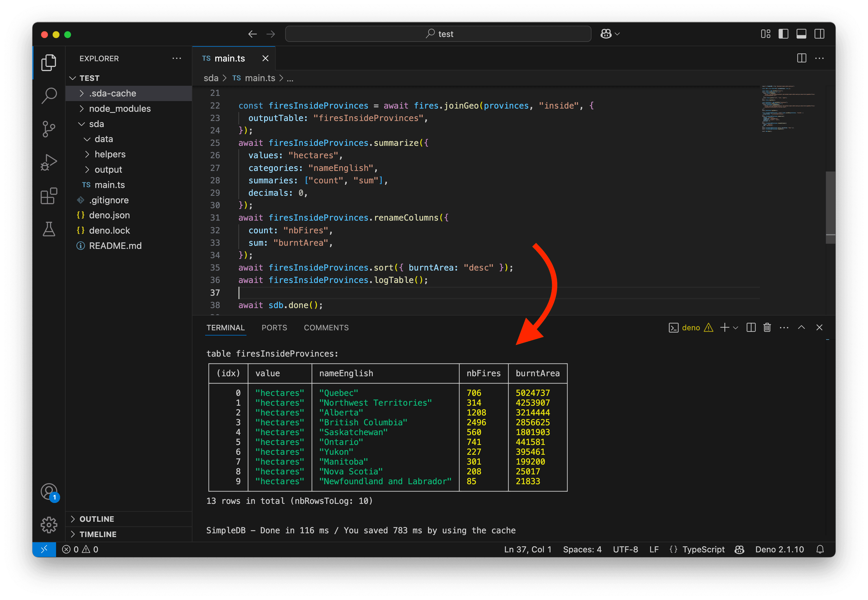Open remote window status bar button
Screen dimensions: 868x600
(x=44, y=549)
